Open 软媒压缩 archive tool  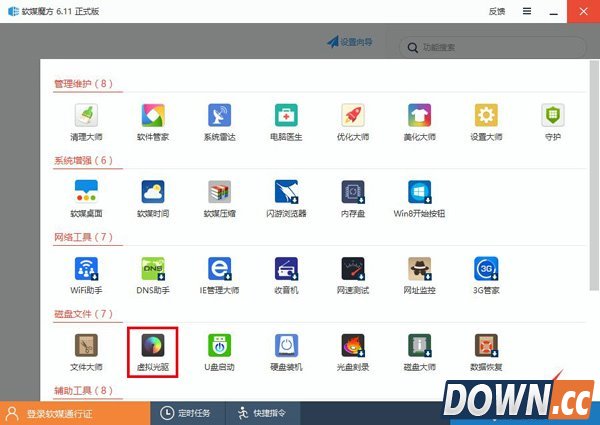pos(219,199)
